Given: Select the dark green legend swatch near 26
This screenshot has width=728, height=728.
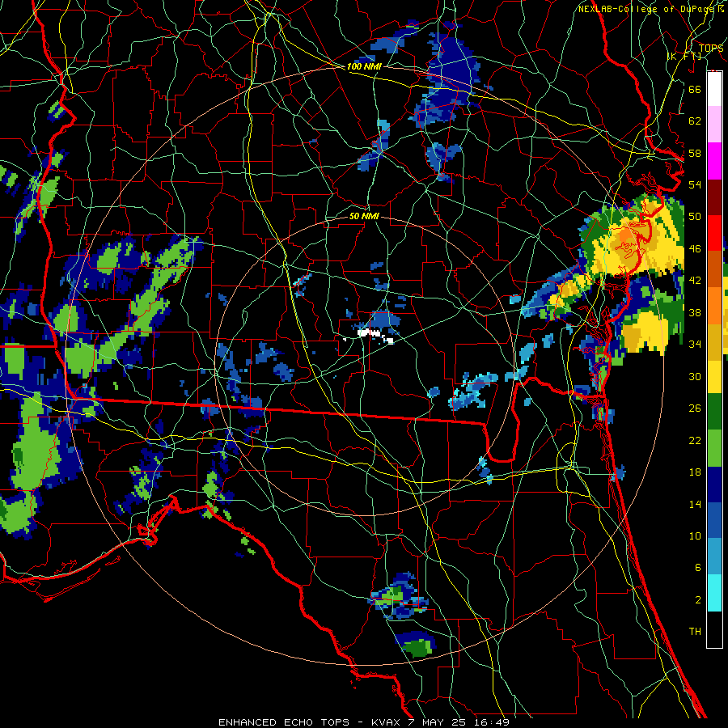Looking at the screenshot, I should coord(714,412).
